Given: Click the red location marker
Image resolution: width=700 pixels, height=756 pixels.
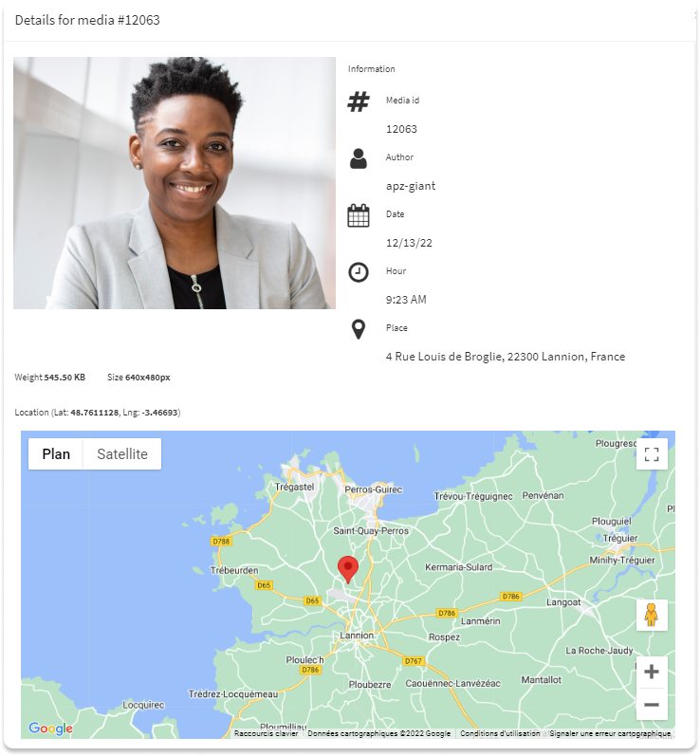Looking at the screenshot, I should tap(348, 569).
